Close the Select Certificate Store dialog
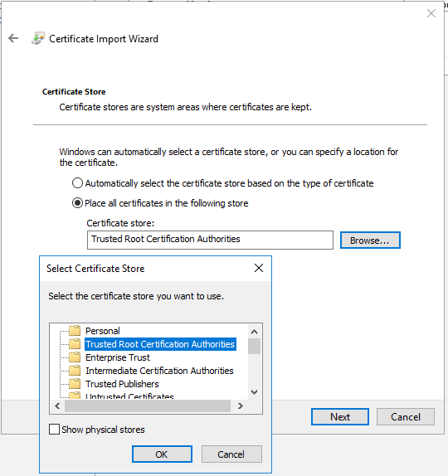Image resolution: width=448 pixels, height=476 pixels. point(259,268)
